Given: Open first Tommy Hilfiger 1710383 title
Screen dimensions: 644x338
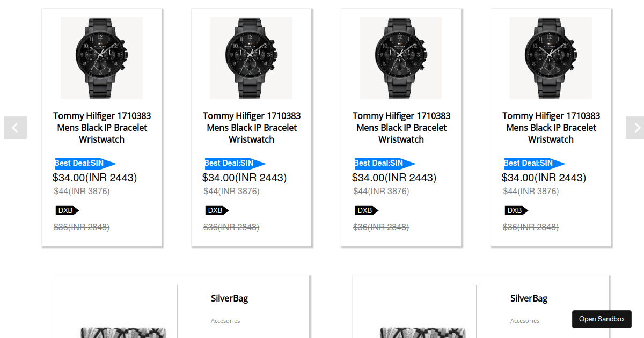Looking at the screenshot, I should (102, 128).
